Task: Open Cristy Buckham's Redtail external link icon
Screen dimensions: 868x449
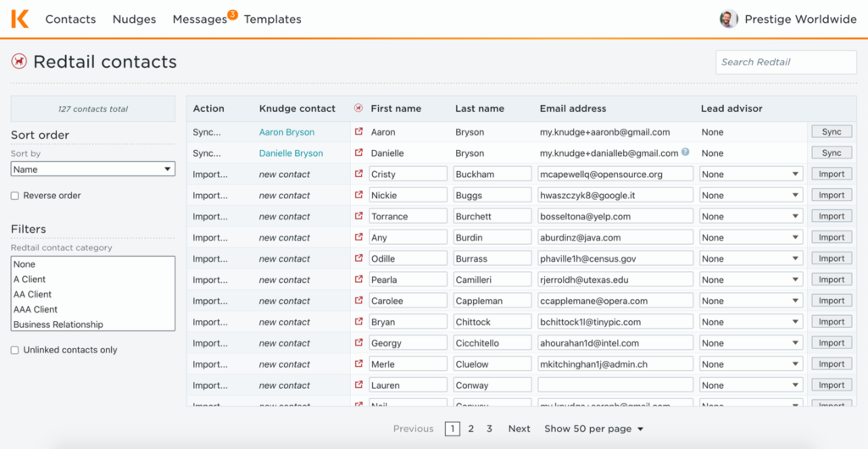Action: (x=359, y=175)
